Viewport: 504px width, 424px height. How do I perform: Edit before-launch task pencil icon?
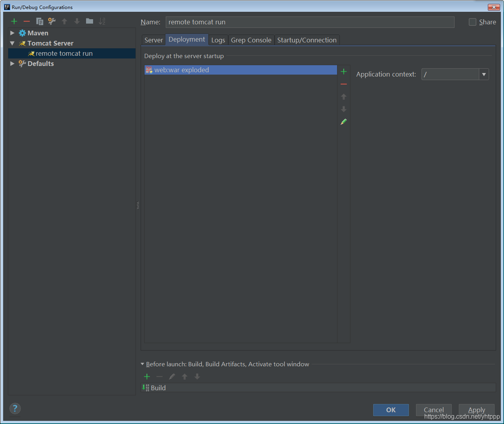(172, 376)
